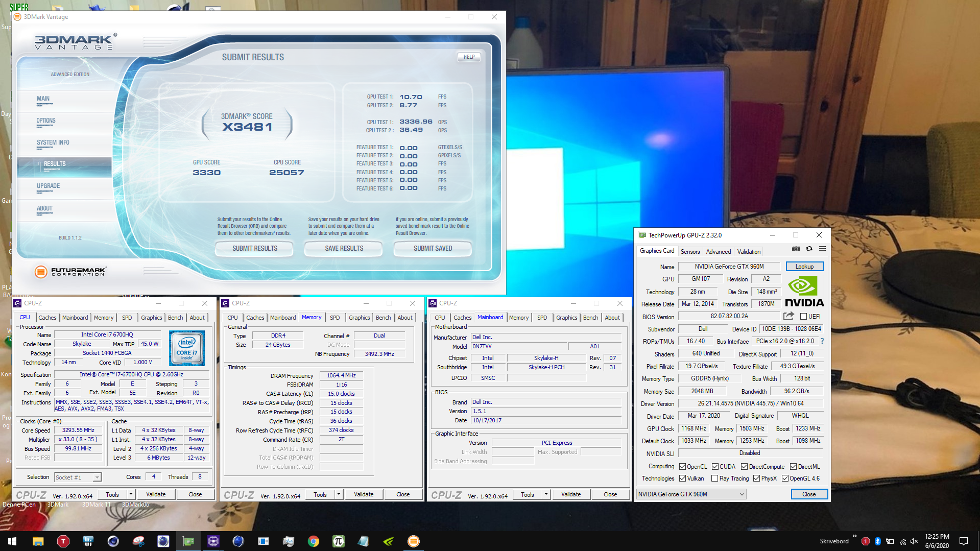Screen dimensions: 980x551
Task: Click the Skrivebord toolbar label in taskbar
Action: 834,541
